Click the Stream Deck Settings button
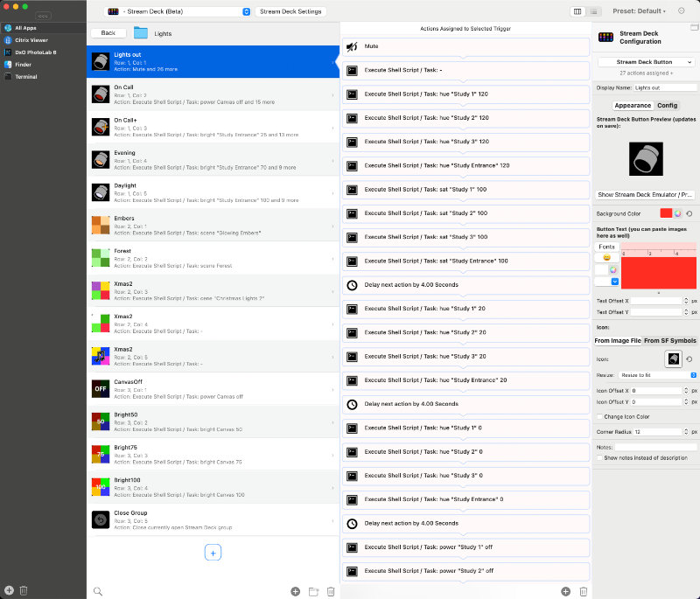The image size is (700, 599). [x=290, y=11]
